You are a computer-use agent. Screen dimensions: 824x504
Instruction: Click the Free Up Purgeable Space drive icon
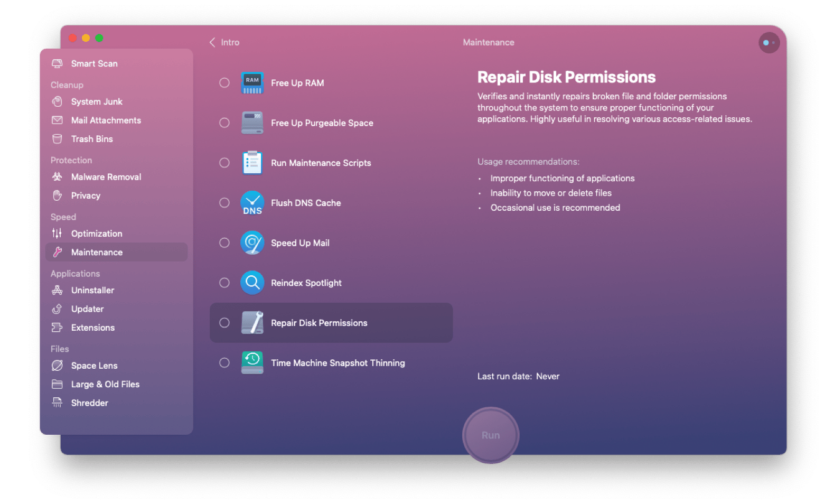(x=252, y=123)
